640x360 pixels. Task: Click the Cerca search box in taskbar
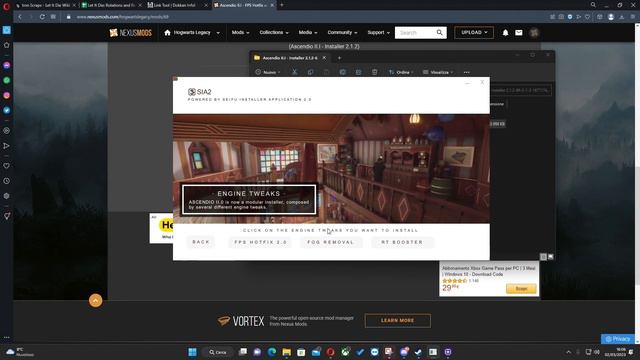218,352
